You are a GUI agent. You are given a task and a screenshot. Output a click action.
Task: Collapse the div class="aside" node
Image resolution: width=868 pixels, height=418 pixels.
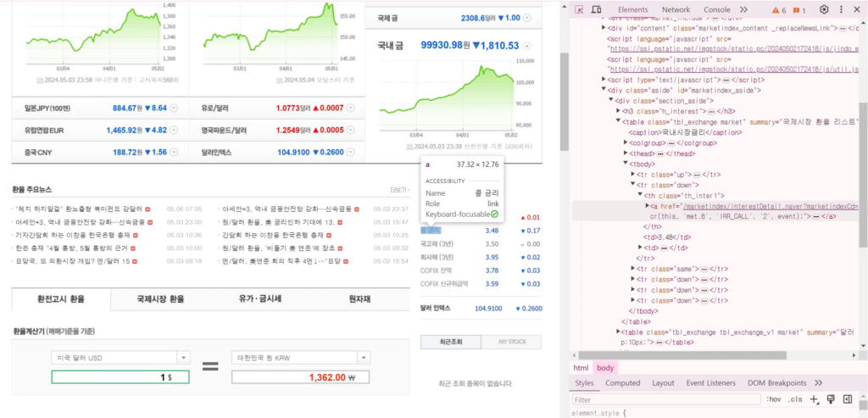pyautogui.click(x=604, y=90)
